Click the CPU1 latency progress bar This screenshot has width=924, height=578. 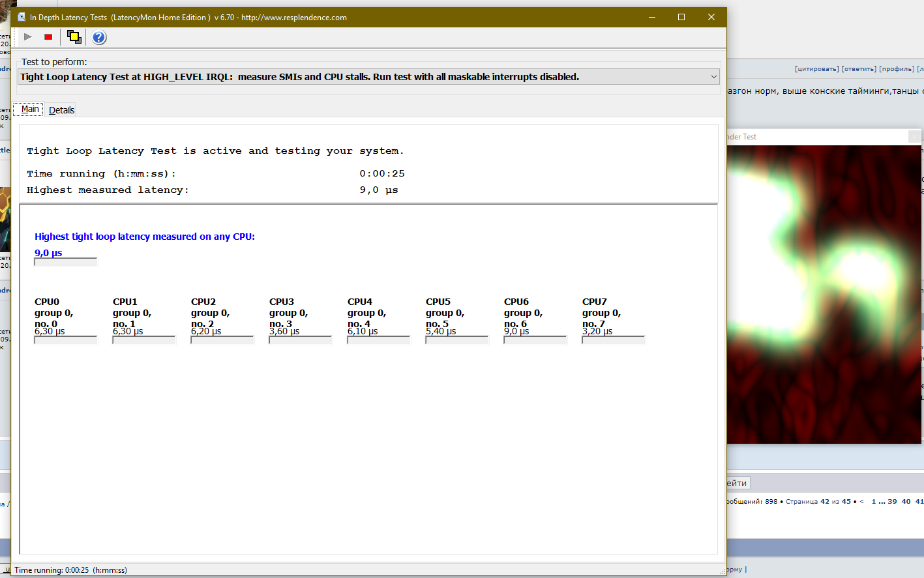[144, 340]
